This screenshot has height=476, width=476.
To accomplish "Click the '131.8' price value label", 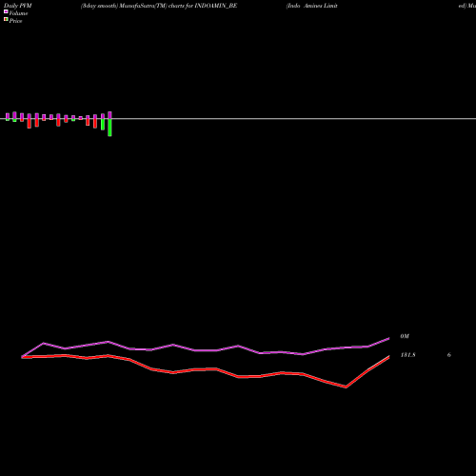I will point(408,355).
